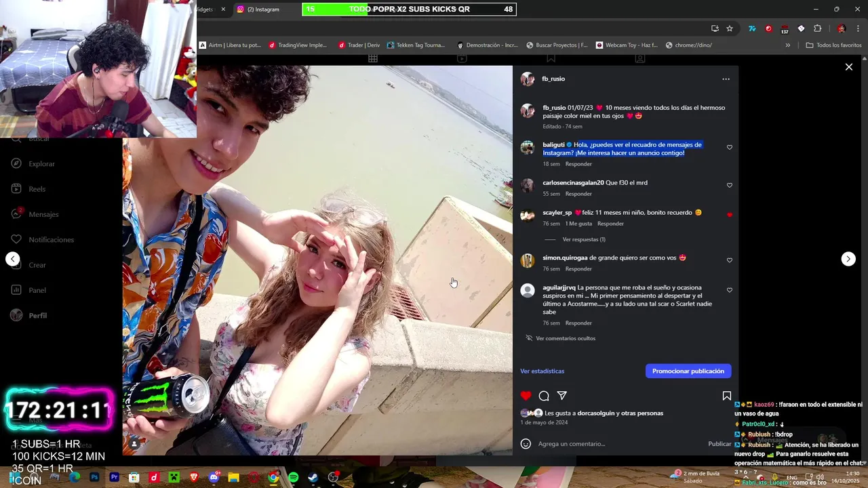Image resolution: width=868 pixels, height=488 pixels.
Task: Open Chrome profile avatar
Action: click(x=842, y=28)
